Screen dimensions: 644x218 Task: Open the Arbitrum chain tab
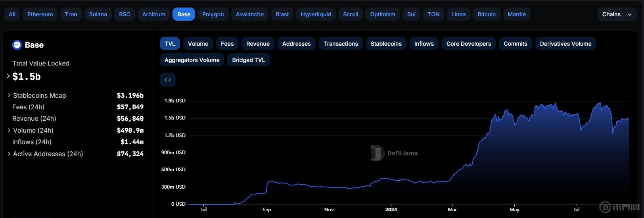154,14
